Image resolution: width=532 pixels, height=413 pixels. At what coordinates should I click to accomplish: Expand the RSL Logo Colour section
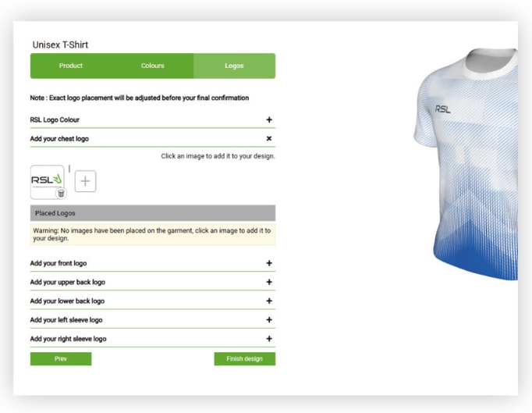pos(153,120)
